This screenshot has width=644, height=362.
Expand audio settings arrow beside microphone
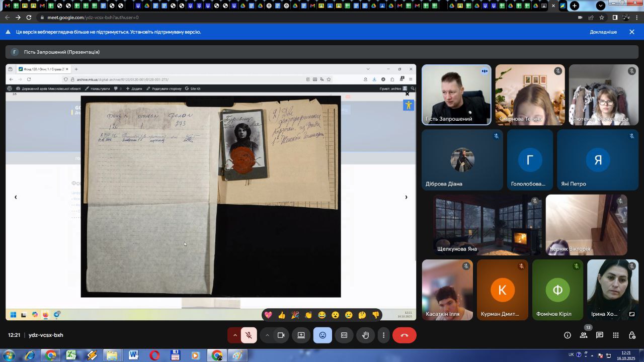click(235, 335)
